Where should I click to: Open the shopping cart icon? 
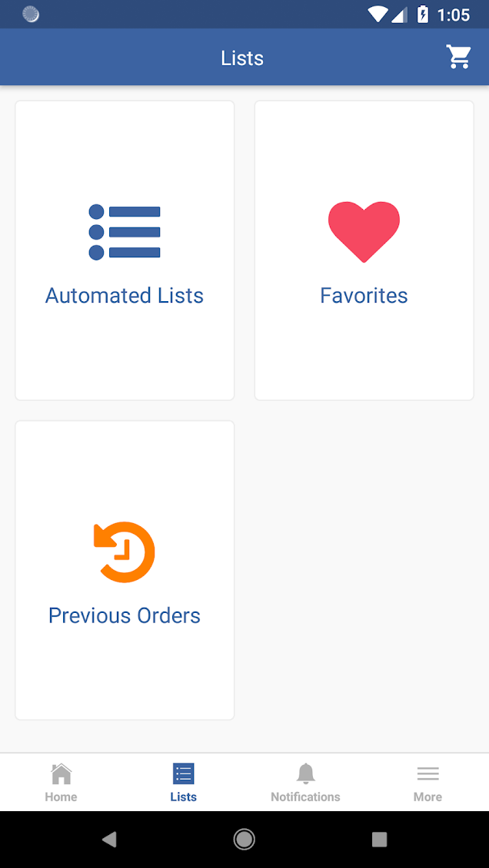[459, 57]
